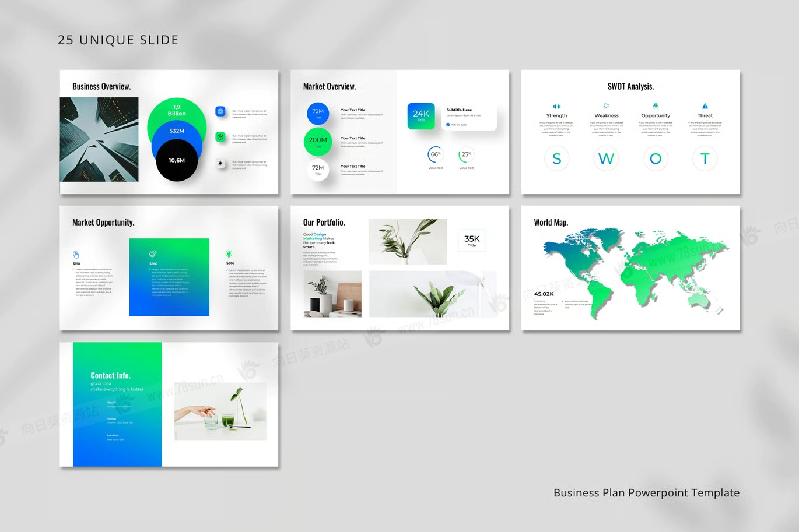Click the 24K gradient tile in Market Overview
Image resolution: width=799 pixels, height=532 pixels.
pos(421,115)
